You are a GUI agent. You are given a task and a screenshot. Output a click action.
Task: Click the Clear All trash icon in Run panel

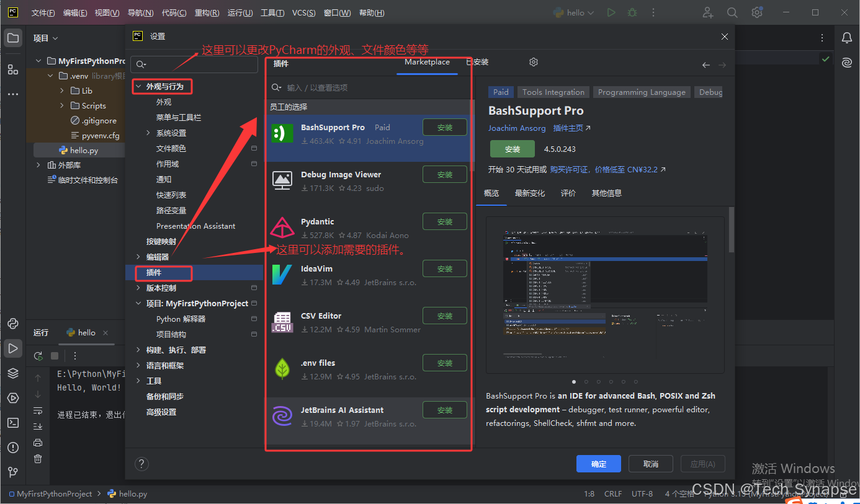(38, 459)
